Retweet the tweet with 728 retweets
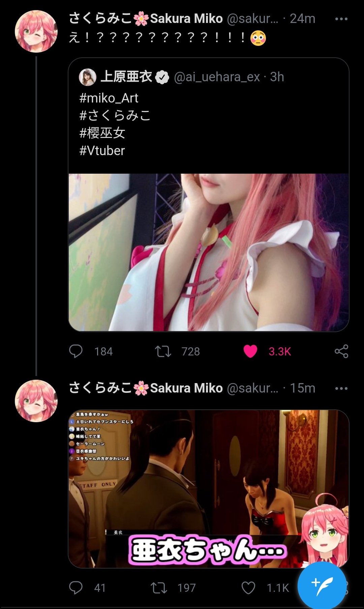 (x=163, y=351)
